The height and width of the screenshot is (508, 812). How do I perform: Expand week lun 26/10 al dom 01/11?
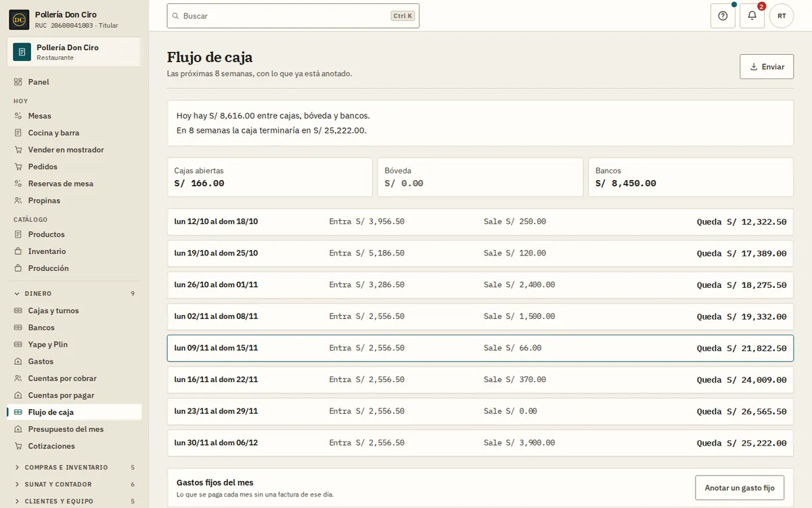click(480, 285)
